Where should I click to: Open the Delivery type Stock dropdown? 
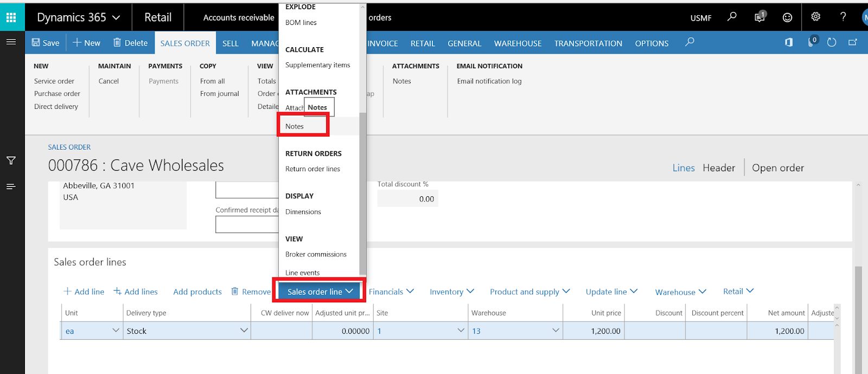click(x=244, y=330)
